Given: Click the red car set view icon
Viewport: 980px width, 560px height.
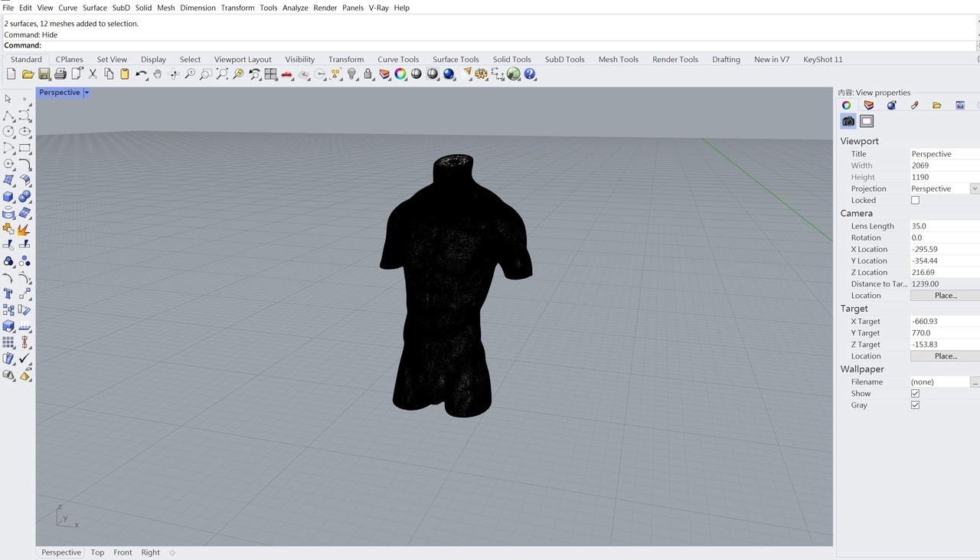Looking at the screenshot, I should click(287, 74).
